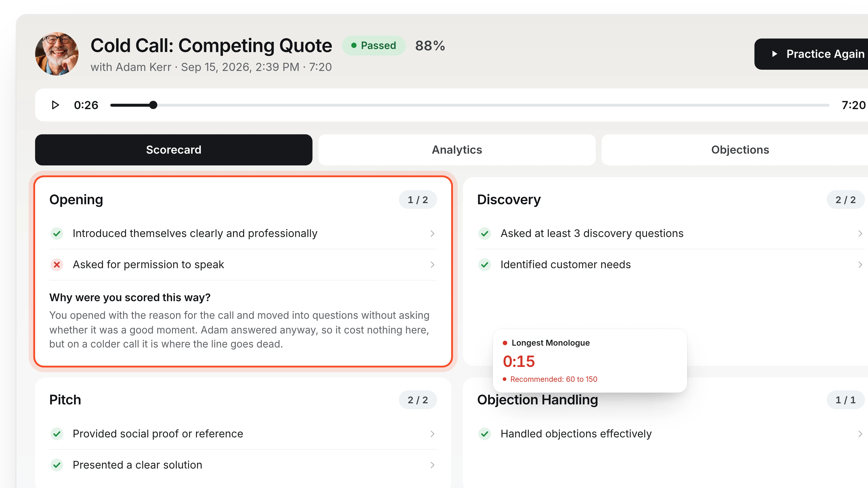Image resolution: width=868 pixels, height=488 pixels.
Task: Expand 'Presented a clear solution' chevron
Action: click(x=432, y=465)
